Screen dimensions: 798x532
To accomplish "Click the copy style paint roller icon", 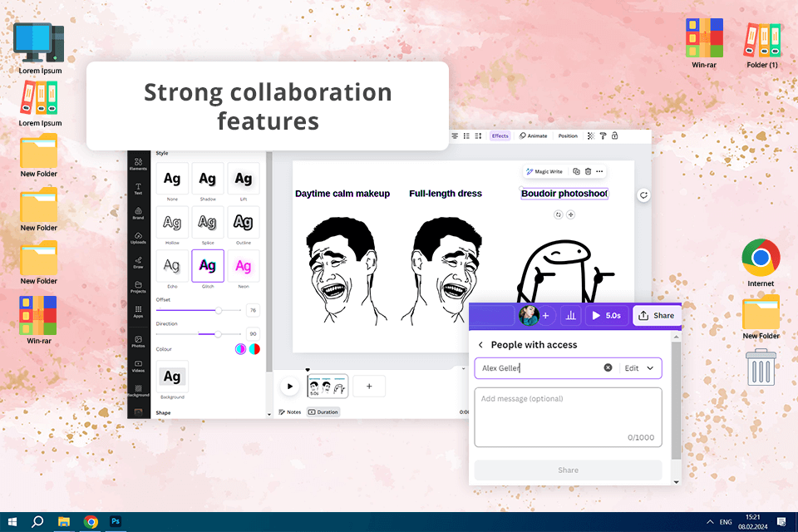I will [x=603, y=136].
